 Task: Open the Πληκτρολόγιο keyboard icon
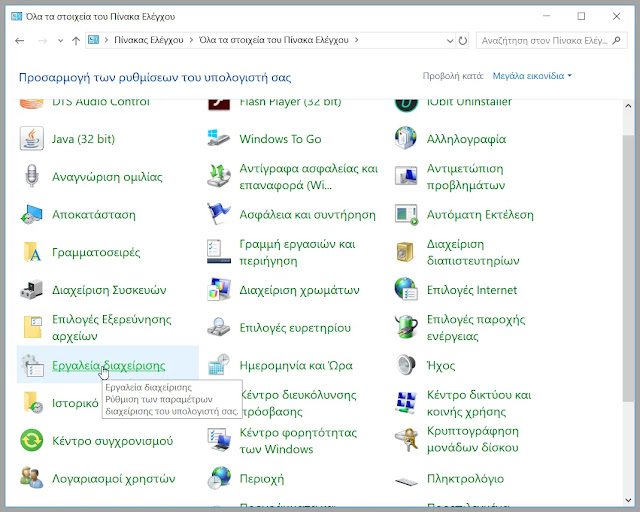point(406,481)
